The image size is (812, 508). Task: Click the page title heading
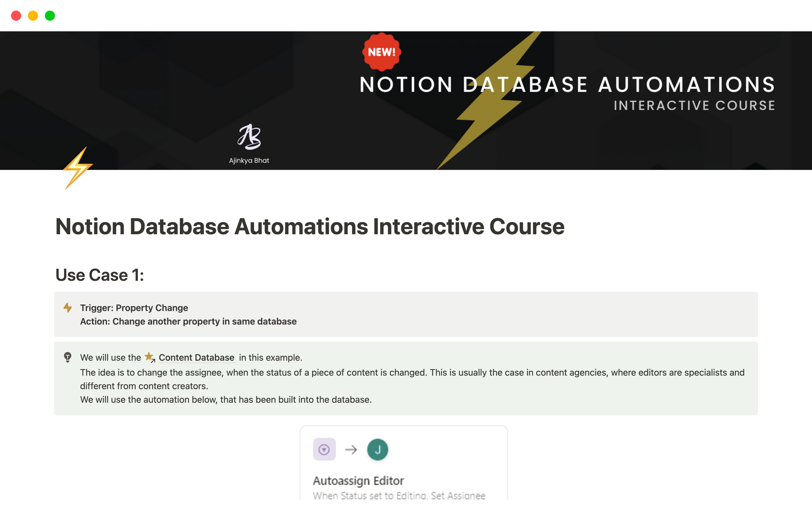[x=310, y=226]
